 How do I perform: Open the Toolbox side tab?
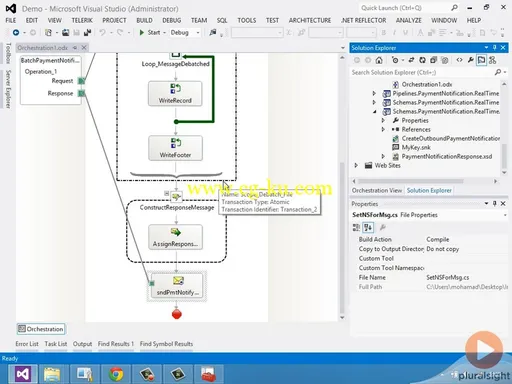[x=9, y=53]
